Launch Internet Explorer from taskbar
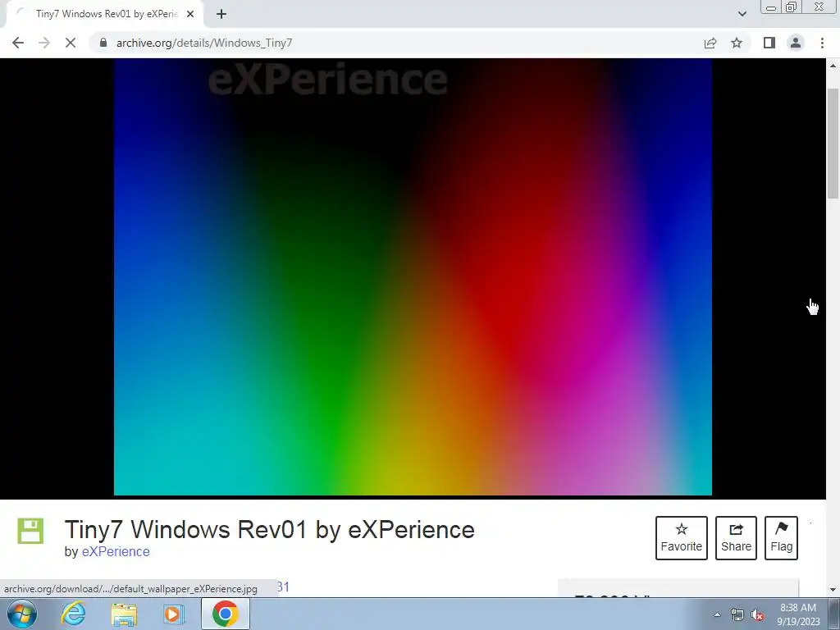The width and height of the screenshot is (840, 630). [73, 614]
